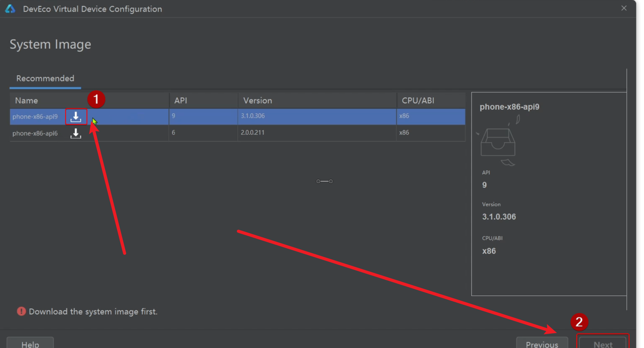
Task: Click 'Download the system image first.' message
Action: (93, 312)
